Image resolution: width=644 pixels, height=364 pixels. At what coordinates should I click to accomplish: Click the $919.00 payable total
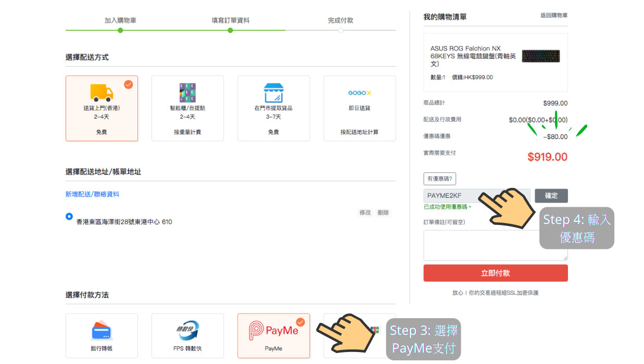[x=547, y=157]
